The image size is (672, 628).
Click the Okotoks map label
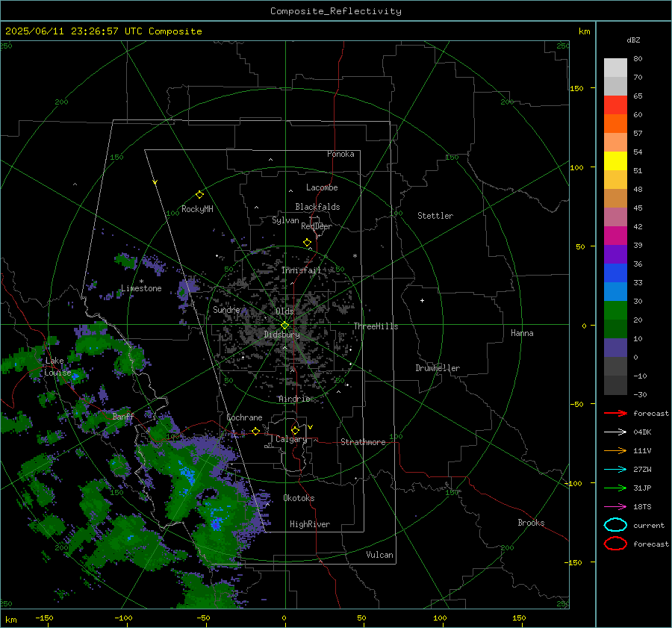299,498
